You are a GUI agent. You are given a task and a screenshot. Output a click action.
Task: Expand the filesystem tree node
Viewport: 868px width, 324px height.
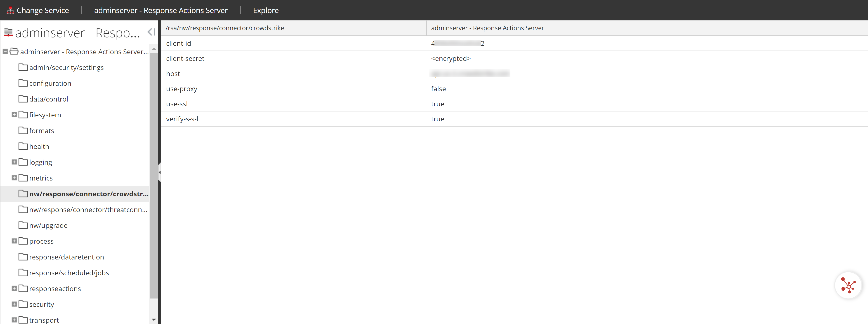point(14,114)
